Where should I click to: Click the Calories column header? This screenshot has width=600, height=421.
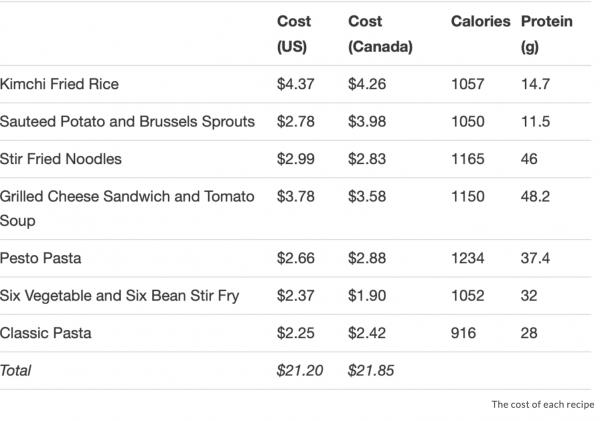pos(480,21)
